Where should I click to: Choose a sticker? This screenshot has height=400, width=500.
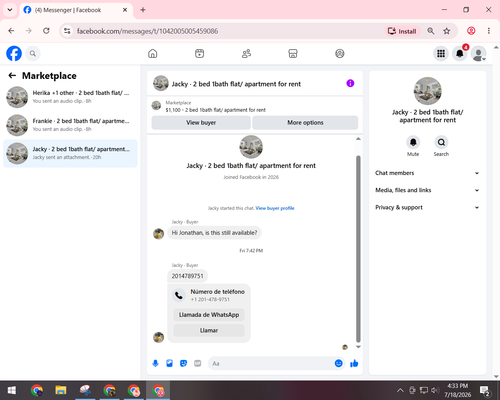click(x=183, y=363)
